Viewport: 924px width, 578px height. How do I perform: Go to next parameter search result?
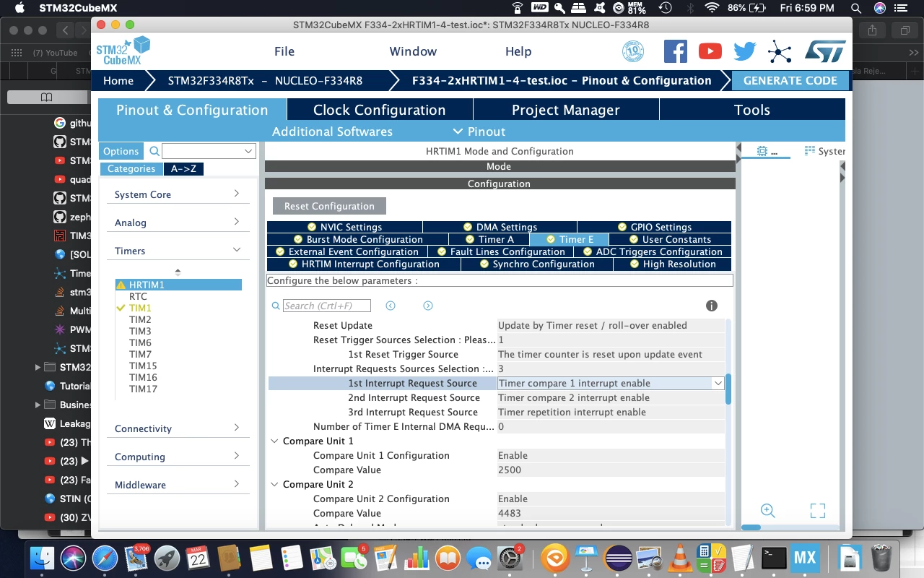point(428,306)
